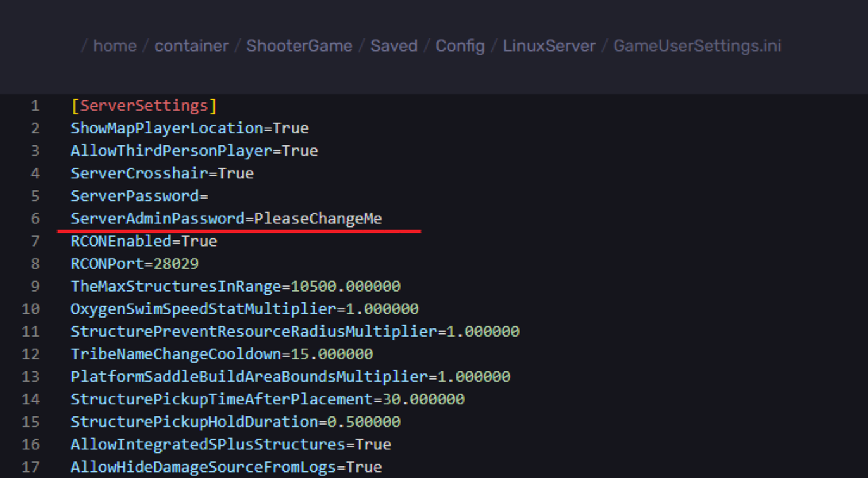Click the ShowMapPlayerLocation setting line
The image size is (868, 478).
click(189, 128)
